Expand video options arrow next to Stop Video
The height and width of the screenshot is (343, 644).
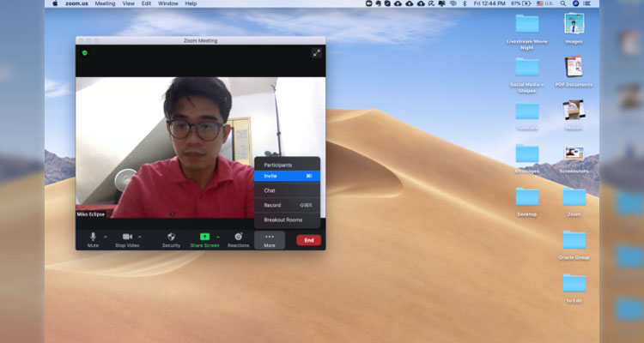pos(140,237)
